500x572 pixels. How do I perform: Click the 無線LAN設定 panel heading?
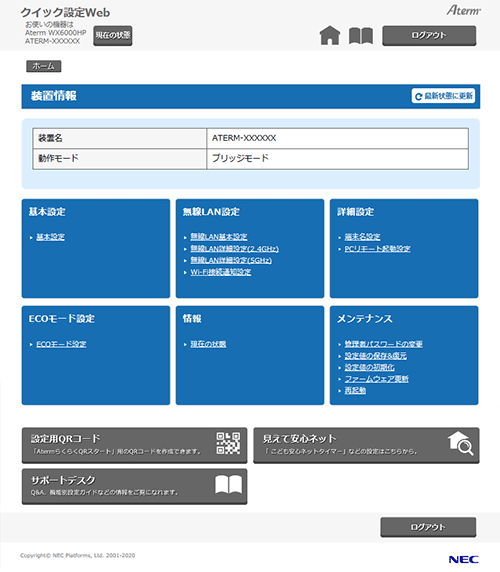click(x=211, y=212)
